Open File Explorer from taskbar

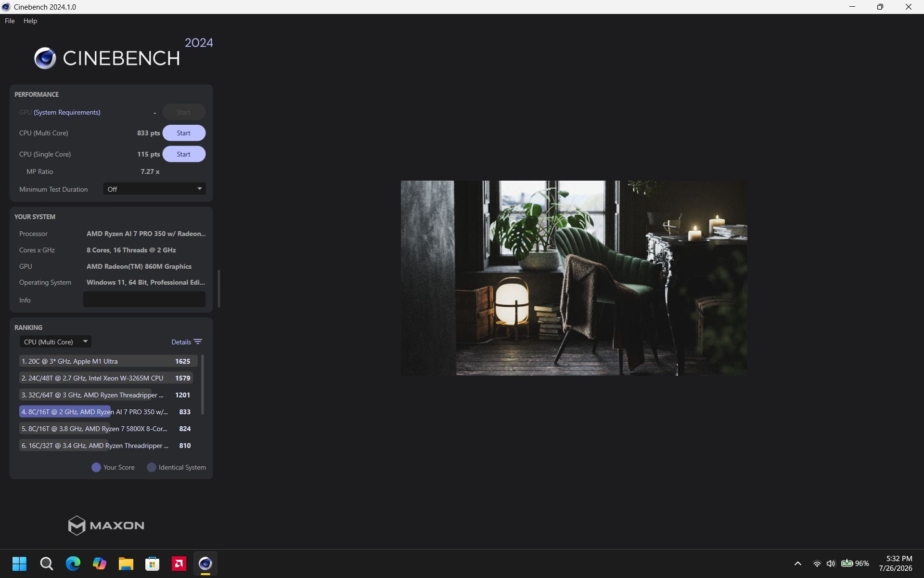[x=126, y=564]
